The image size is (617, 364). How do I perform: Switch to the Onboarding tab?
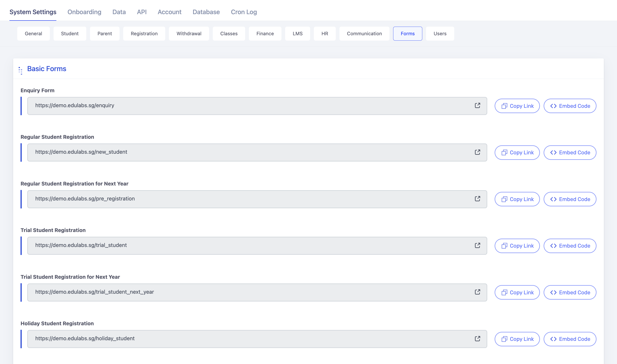coord(84,12)
